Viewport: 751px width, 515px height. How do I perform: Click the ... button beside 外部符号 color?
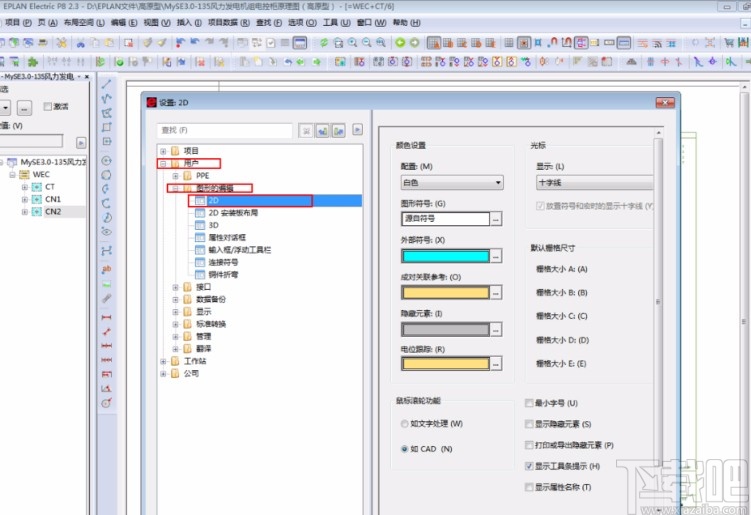496,256
